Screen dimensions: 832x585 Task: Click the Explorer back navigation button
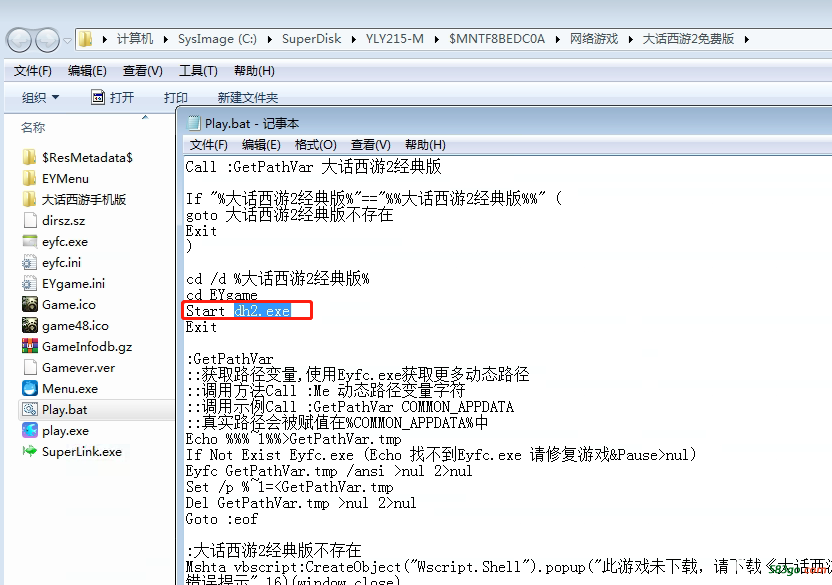[x=19, y=40]
